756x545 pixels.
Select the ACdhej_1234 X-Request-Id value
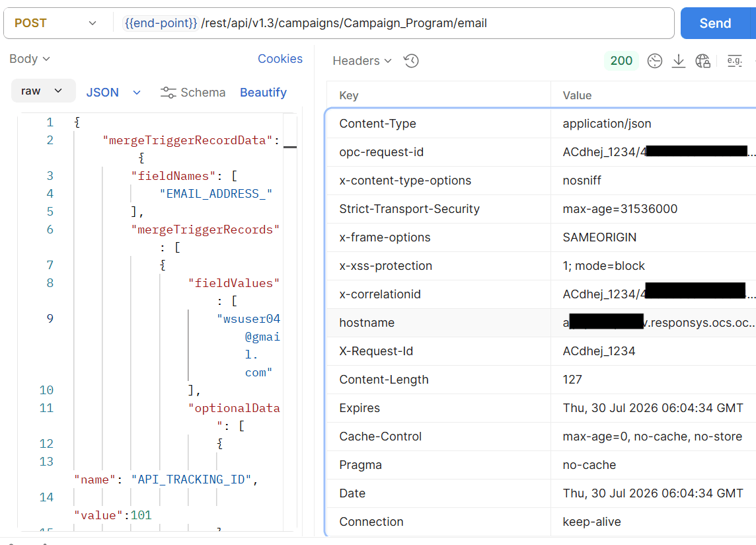(x=599, y=351)
